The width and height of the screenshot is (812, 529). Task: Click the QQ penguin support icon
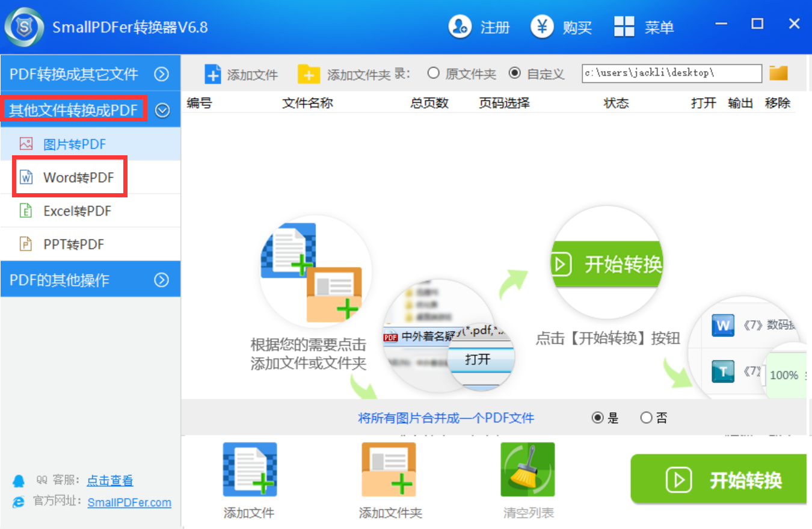click(19, 481)
